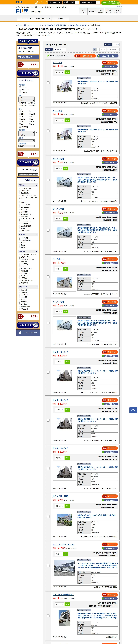The image size is (138, 644).
Task: Open the 駅徒歩分数 3分以内 dropdown
Action: [x=26, y=146]
